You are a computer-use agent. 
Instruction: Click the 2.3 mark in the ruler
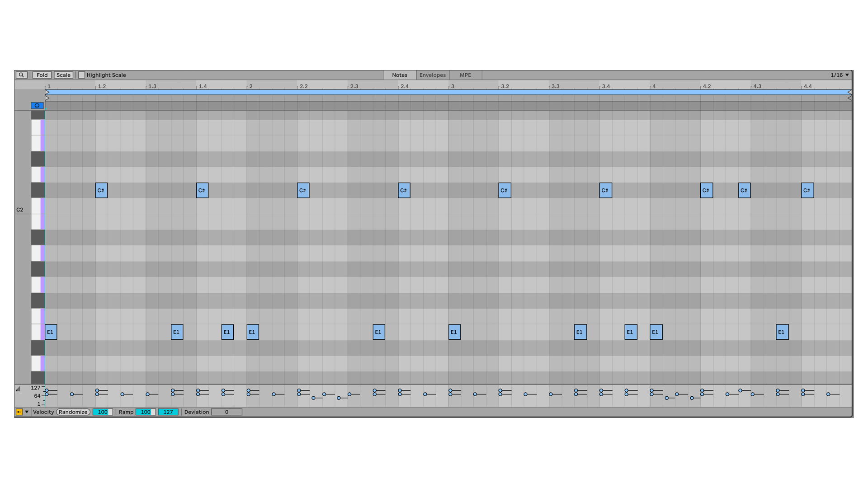click(x=354, y=86)
